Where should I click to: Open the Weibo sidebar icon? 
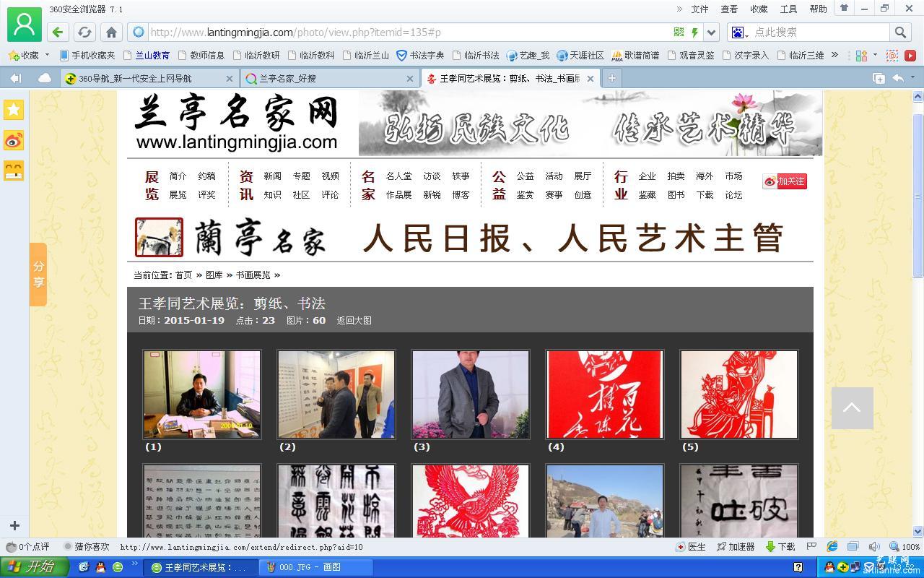pos(14,140)
